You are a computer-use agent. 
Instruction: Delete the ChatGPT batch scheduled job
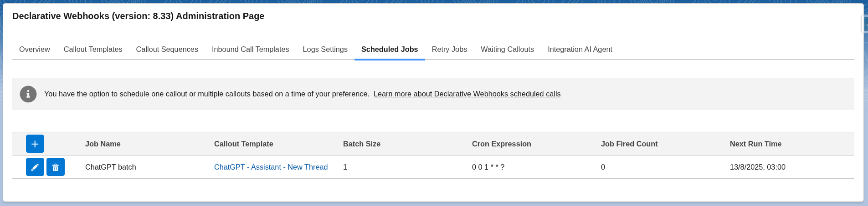point(56,167)
